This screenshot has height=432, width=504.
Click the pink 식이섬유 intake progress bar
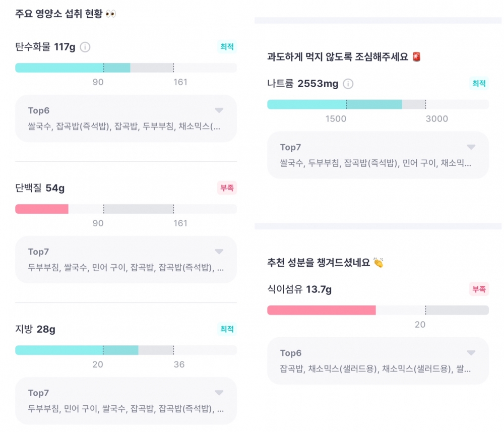pyautogui.click(x=321, y=310)
